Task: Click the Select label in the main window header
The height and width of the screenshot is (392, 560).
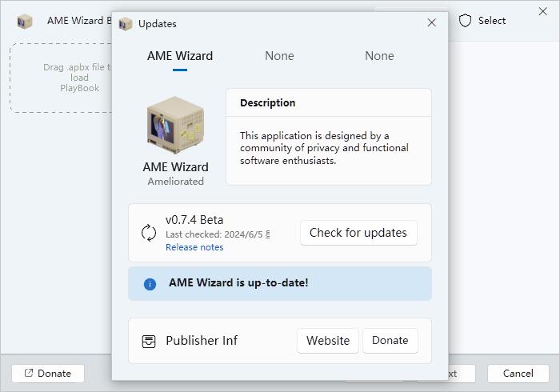Action: (x=492, y=21)
